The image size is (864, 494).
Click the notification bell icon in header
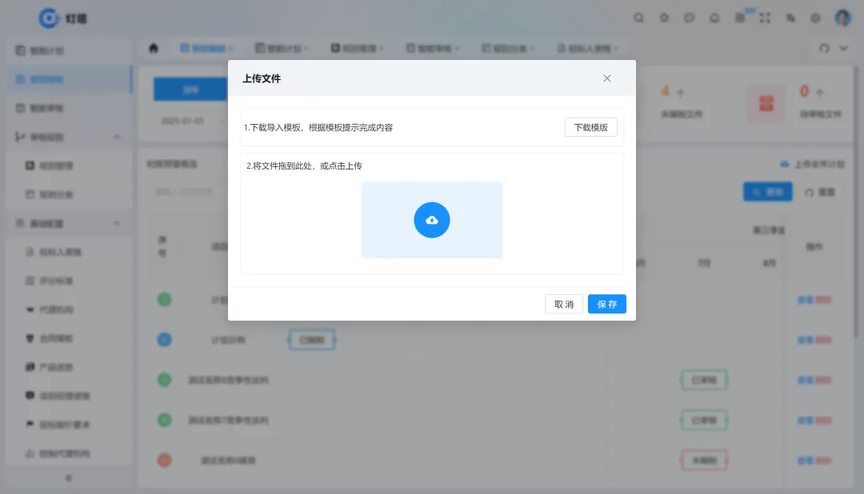(x=715, y=18)
